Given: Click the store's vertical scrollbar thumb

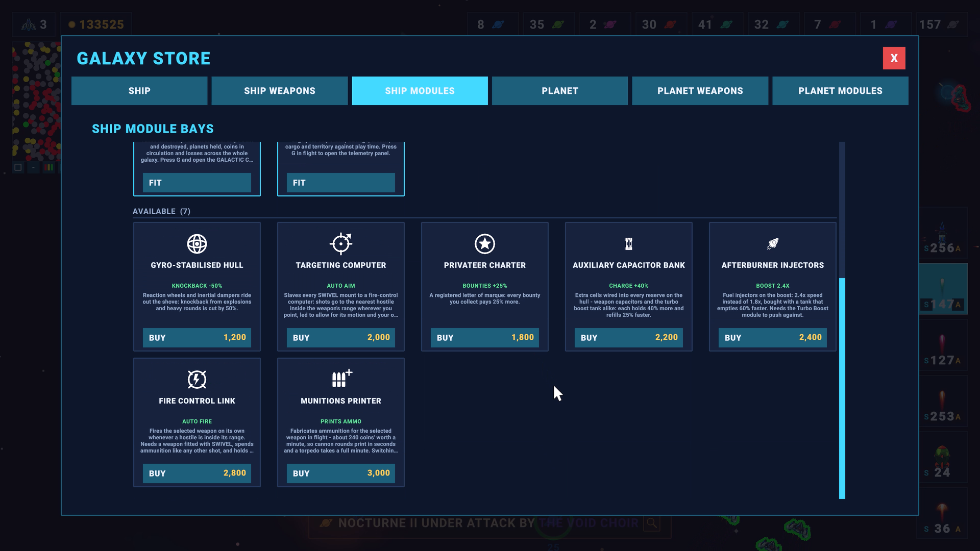Looking at the screenshot, I should click(842, 388).
